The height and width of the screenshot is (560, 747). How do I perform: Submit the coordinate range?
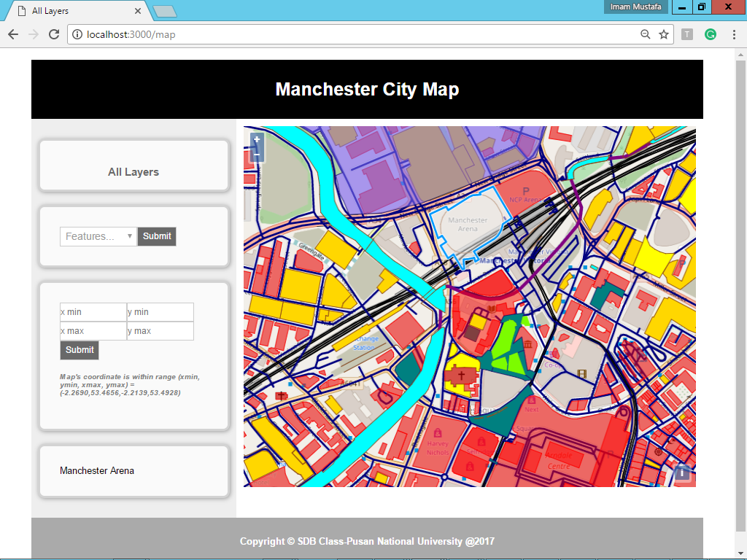[x=80, y=350]
